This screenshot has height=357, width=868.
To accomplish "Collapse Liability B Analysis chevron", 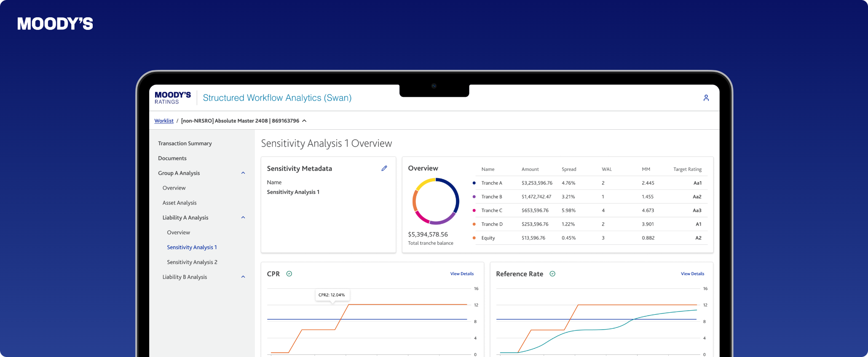I will pos(243,277).
